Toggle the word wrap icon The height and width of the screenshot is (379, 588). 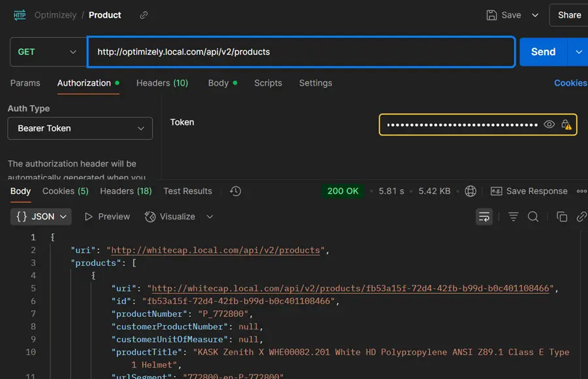tap(483, 216)
